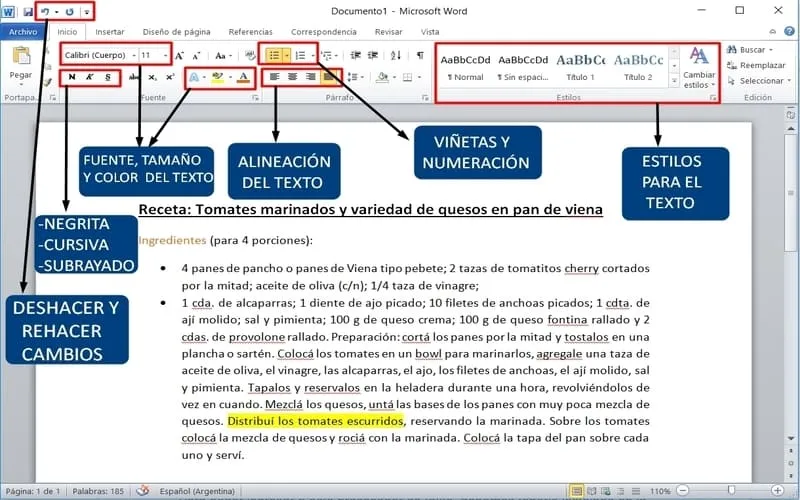Apply the Título 1 style
The width and height of the screenshot is (800, 500).
click(580, 65)
